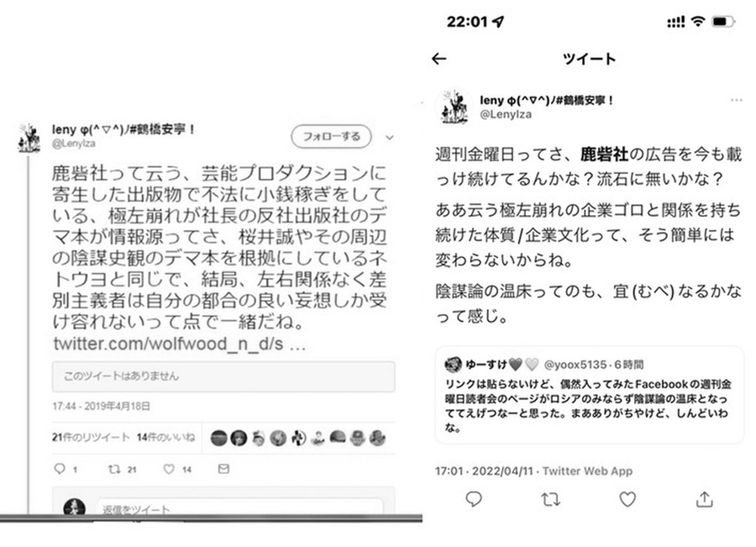Open the three-dot more menu on mobile tweet

click(x=736, y=100)
